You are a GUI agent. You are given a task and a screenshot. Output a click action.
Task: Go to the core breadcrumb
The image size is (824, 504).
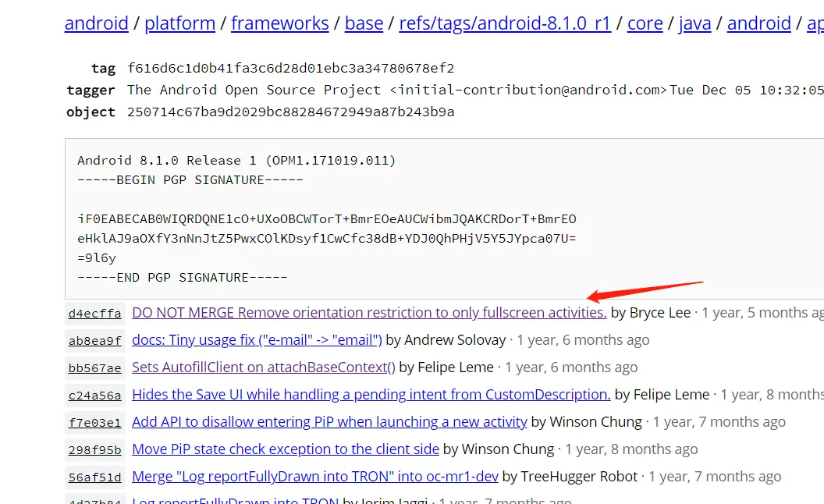(645, 23)
